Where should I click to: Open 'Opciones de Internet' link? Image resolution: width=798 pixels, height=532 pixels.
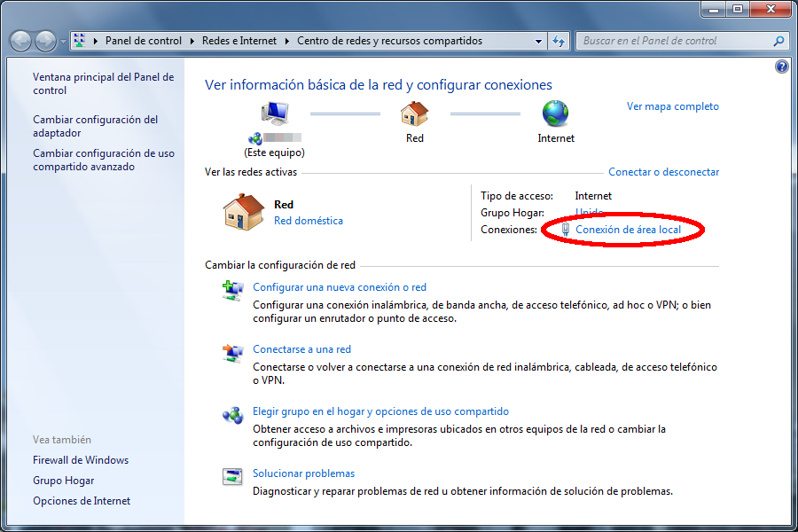point(82,501)
